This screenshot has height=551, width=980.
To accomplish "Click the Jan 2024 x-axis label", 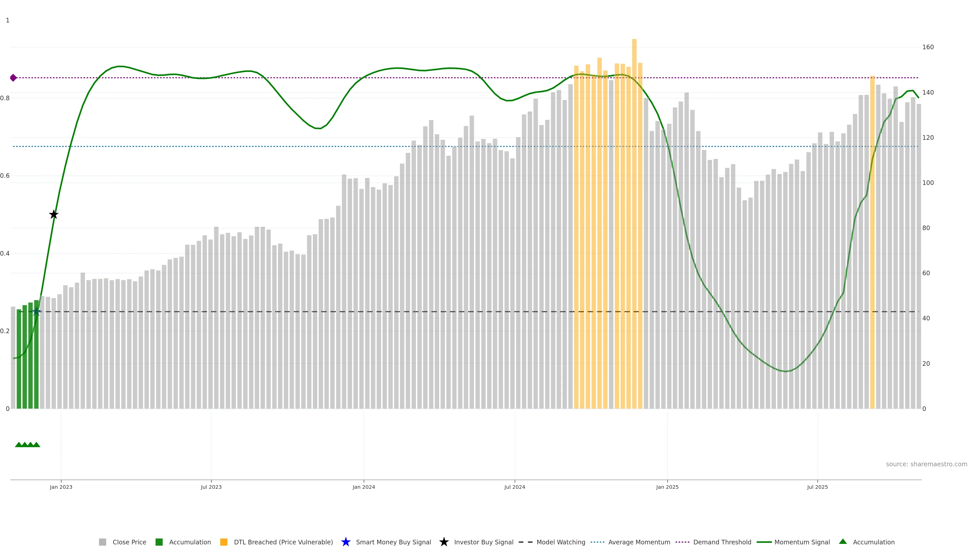I will pyautogui.click(x=363, y=487).
